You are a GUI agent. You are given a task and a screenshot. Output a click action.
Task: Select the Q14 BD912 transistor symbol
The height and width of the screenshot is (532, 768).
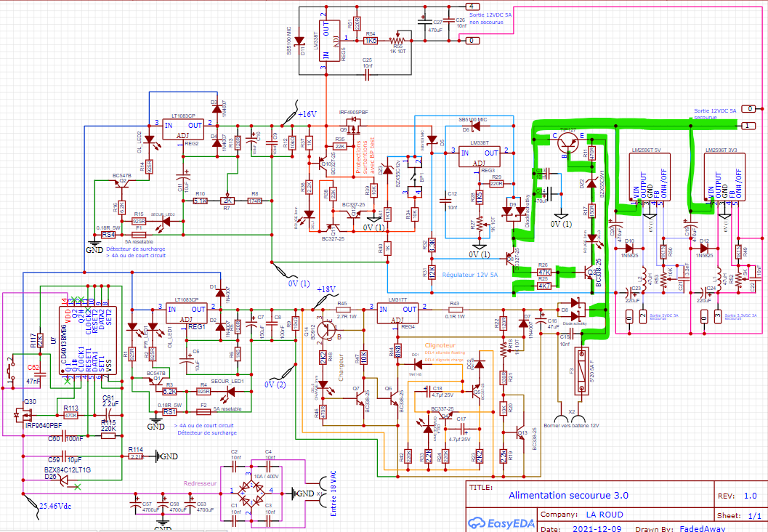point(328,330)
